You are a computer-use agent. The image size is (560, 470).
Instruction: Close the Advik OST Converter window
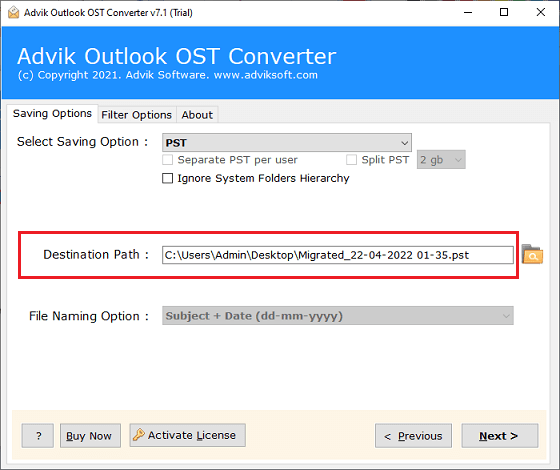coord(541,12)
